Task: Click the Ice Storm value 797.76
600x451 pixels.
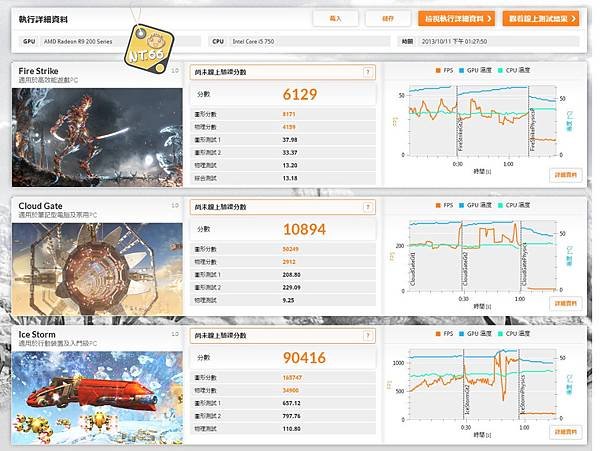Action: pos(291,416)
